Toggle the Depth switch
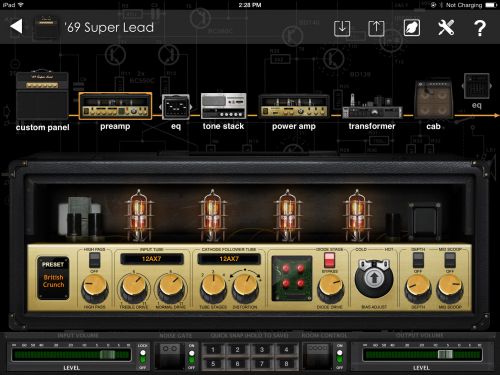 418,260
